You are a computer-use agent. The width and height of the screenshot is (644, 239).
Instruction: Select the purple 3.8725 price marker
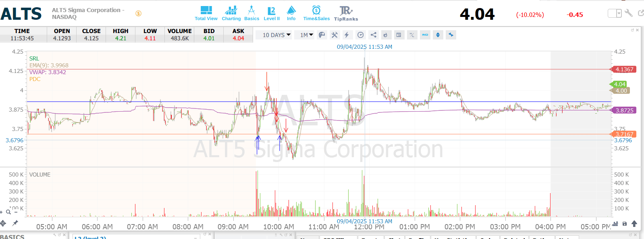624,110
